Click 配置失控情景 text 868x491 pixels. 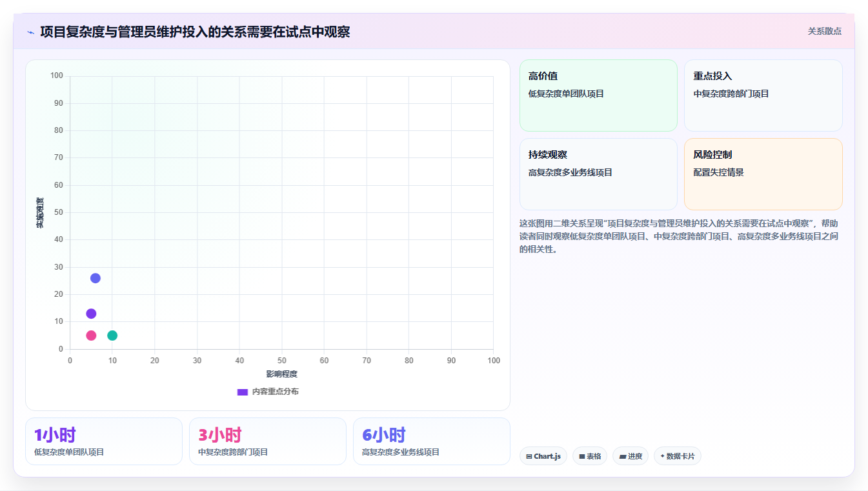[719, 172]
